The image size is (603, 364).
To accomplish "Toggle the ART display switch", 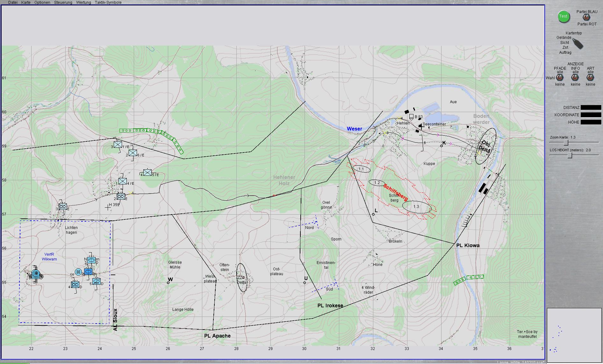I will click(x=590, y=78).
